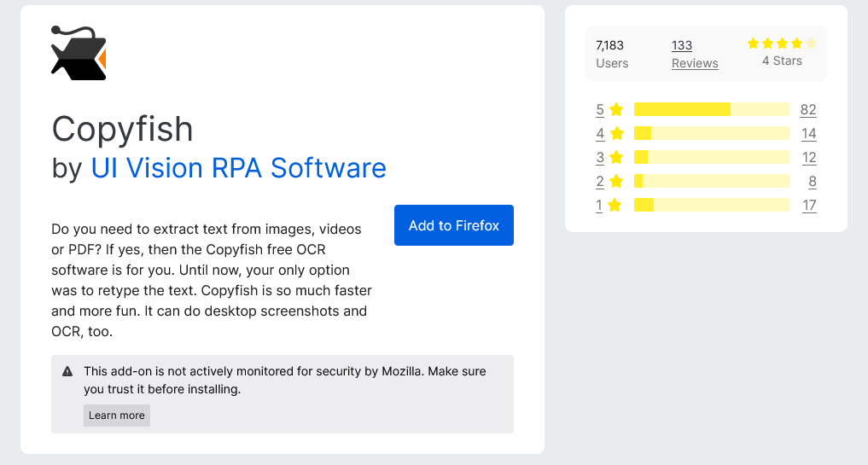Click the four-star rating bar
Viewport: 868px width, 465px height.
(711, 133)
